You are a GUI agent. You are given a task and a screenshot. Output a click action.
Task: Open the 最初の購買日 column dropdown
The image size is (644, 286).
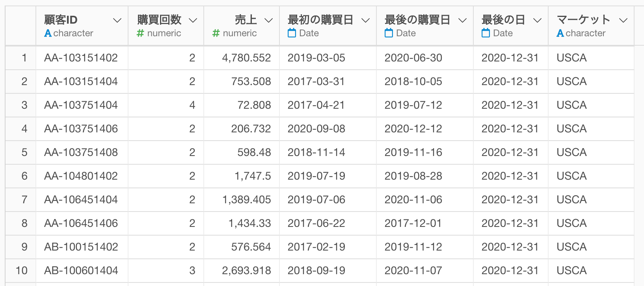365,20
